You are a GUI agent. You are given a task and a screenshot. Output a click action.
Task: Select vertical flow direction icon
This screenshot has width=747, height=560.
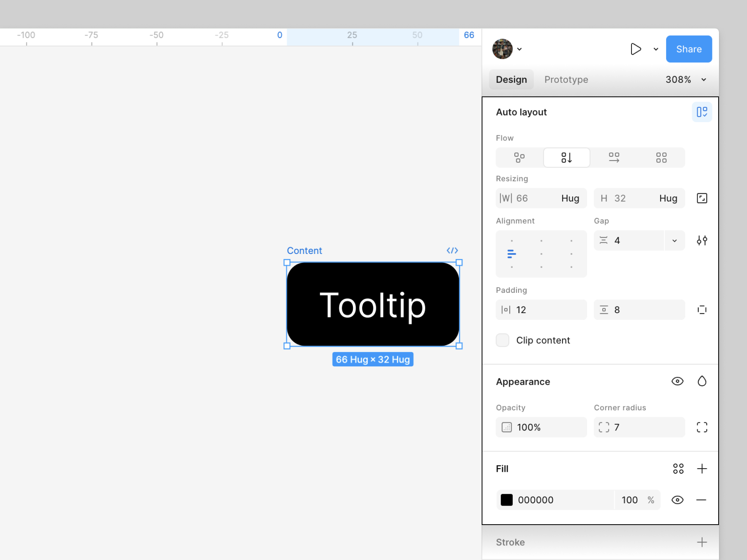[566, 157]
